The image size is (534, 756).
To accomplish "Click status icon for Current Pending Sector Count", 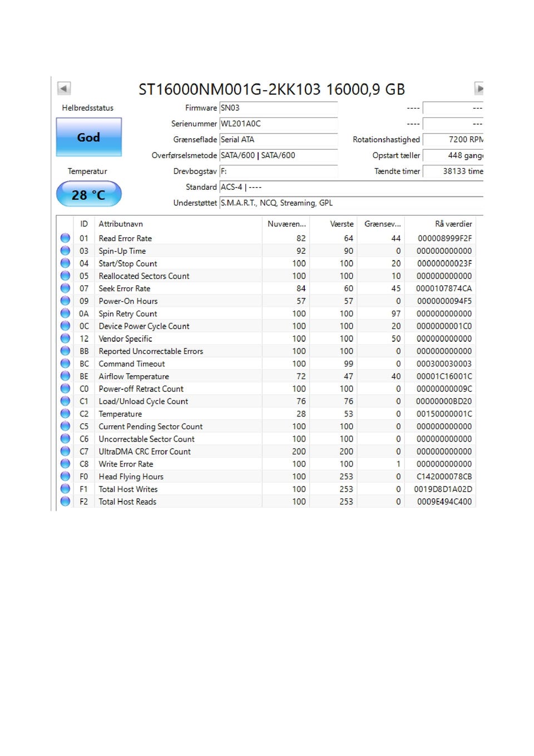I will pos(65,426).
